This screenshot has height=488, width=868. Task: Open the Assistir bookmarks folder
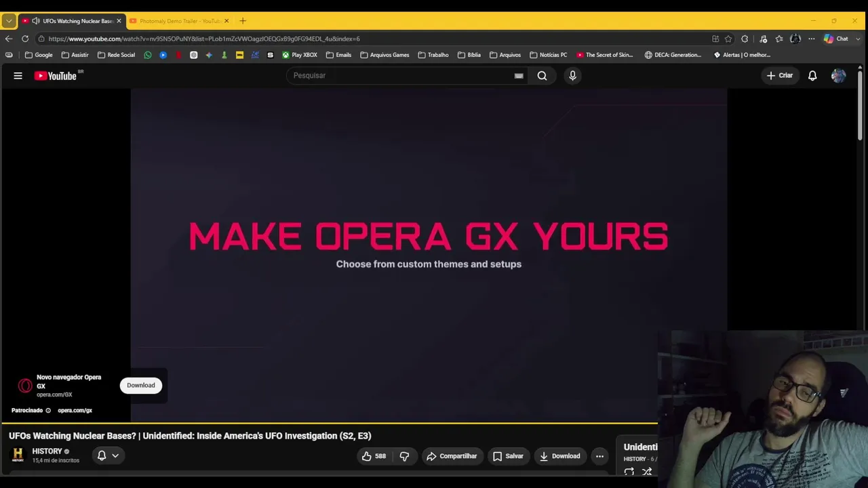point(75,55)
